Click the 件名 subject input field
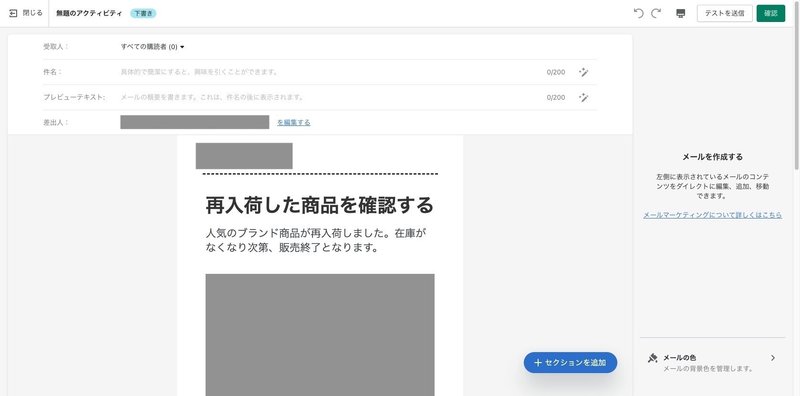 pyautogui.click(x=327, y=72)
